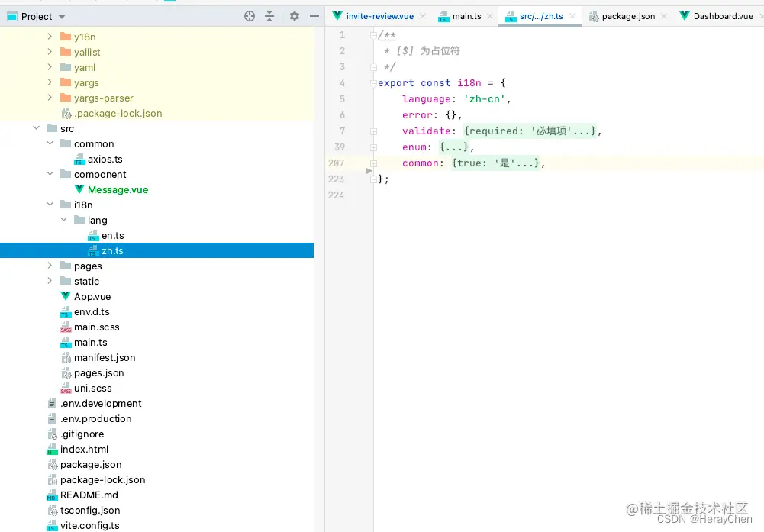Click the y18n folder icon
Image resolution: width=764 pixels, height=532 pixels.
tap(66, 37)
